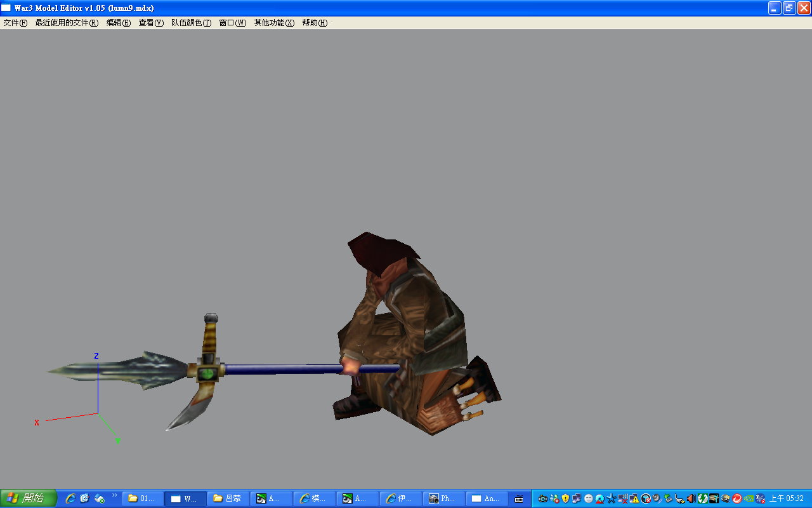Click the speaker volume tray icon
Image resolution: width=812 pixels, height=508 pixels.
click(691, 498)
